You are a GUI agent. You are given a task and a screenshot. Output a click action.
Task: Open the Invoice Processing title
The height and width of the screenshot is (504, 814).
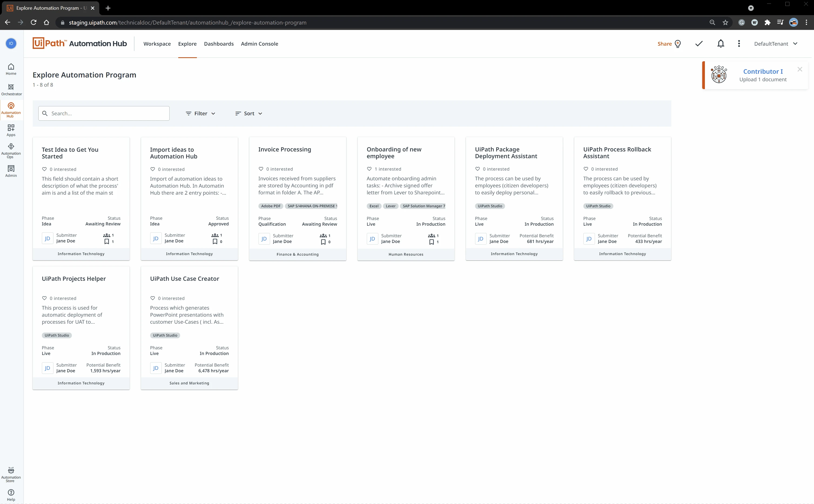pyautogui.click(x=284, y=149)
